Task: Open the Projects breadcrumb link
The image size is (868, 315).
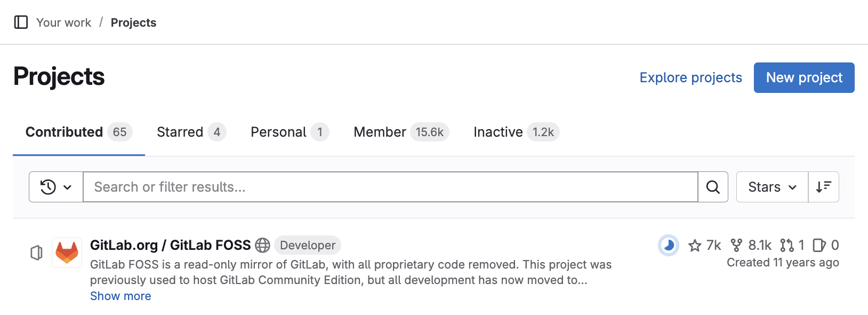Action: 133,22
